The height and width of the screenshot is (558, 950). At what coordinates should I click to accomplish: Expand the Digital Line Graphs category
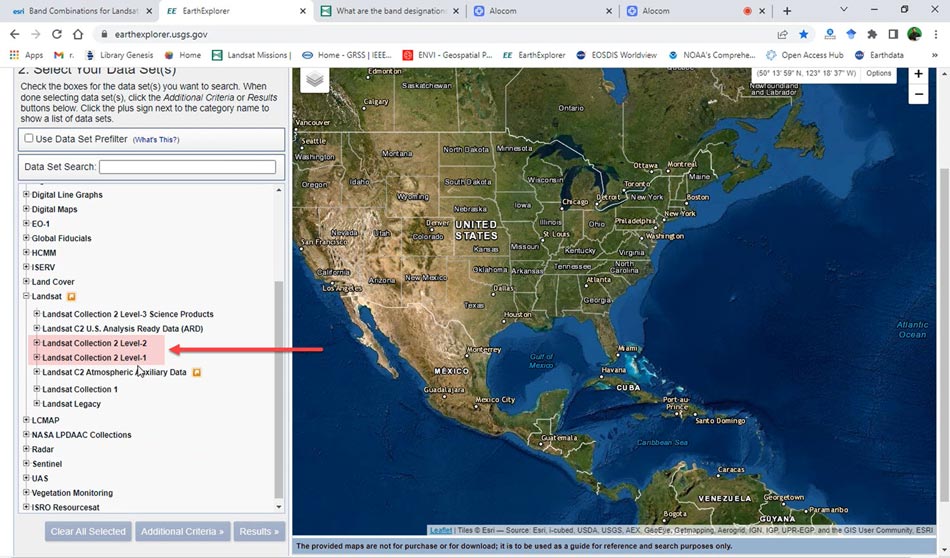[x=26, y=194]
